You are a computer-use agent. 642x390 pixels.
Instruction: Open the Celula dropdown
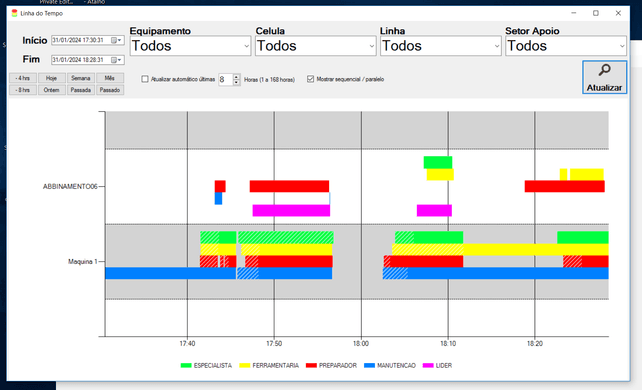click(x=315, y=46)
